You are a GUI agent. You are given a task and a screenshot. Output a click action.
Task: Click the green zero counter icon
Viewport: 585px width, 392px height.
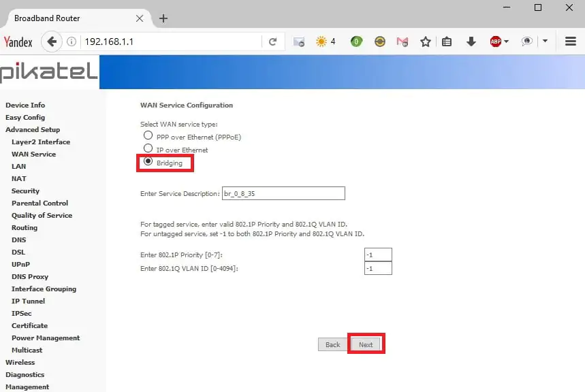[x=356, y=42]
